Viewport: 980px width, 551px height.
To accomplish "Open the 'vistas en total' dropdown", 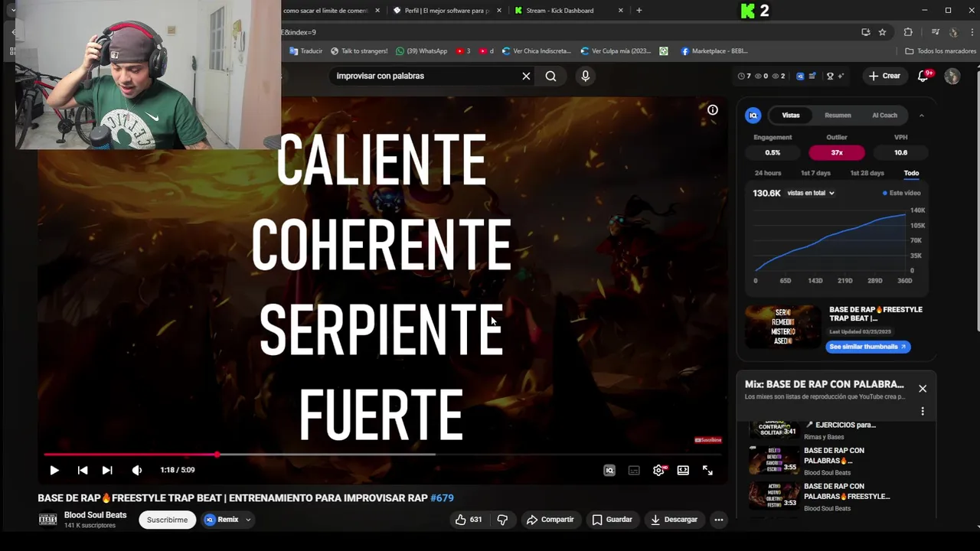I will pyautogui.click(x=811, y=194).
